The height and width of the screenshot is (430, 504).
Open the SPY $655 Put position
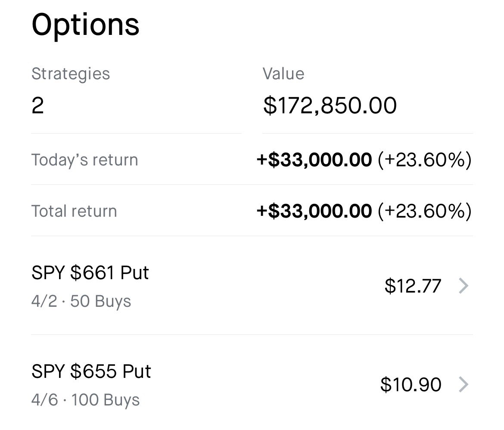(x=91, y=371)
